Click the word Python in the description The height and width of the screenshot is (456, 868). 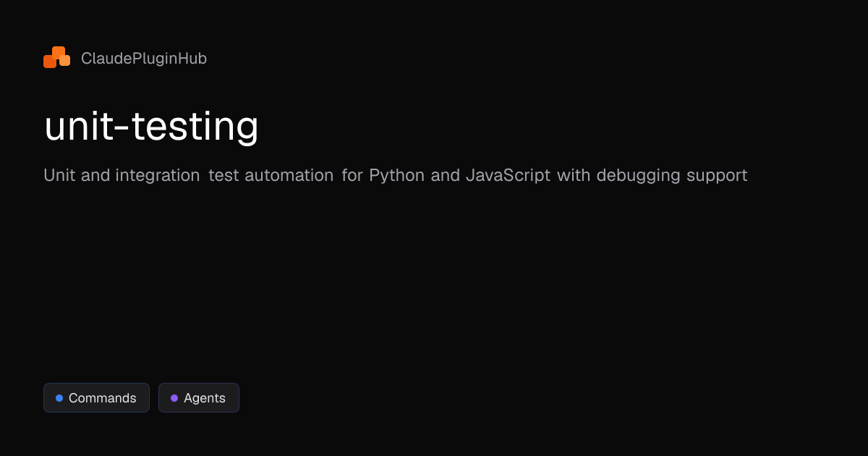click(x=396, y=175)
